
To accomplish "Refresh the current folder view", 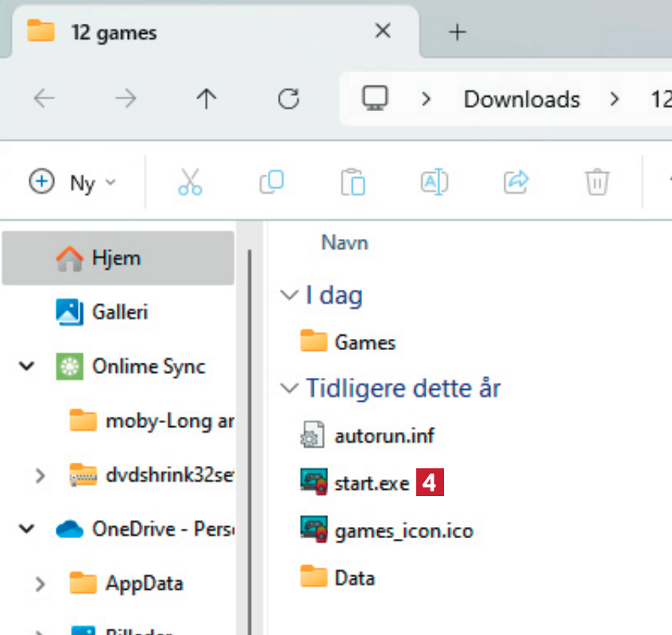I will pos(288,99).
